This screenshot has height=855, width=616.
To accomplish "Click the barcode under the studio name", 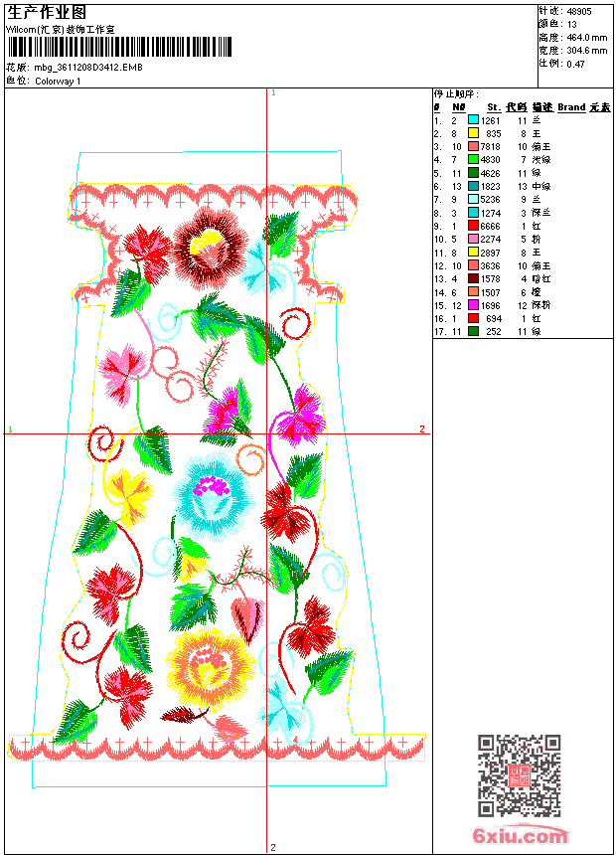I will point(119,47).
